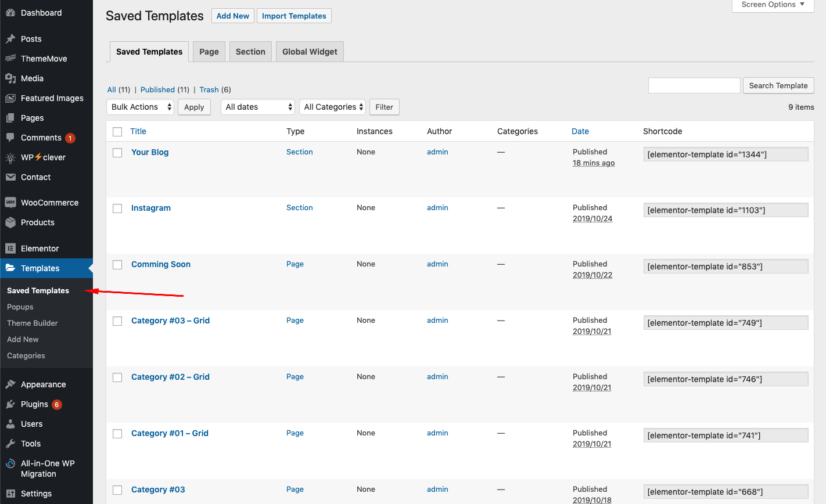Screen dimensions: 826x504
Task: Open the Your Blog template title
Action: [150, 152]
